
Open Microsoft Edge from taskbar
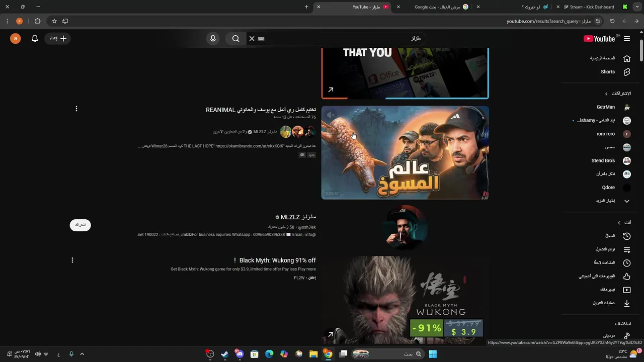[x=269, y=354]
